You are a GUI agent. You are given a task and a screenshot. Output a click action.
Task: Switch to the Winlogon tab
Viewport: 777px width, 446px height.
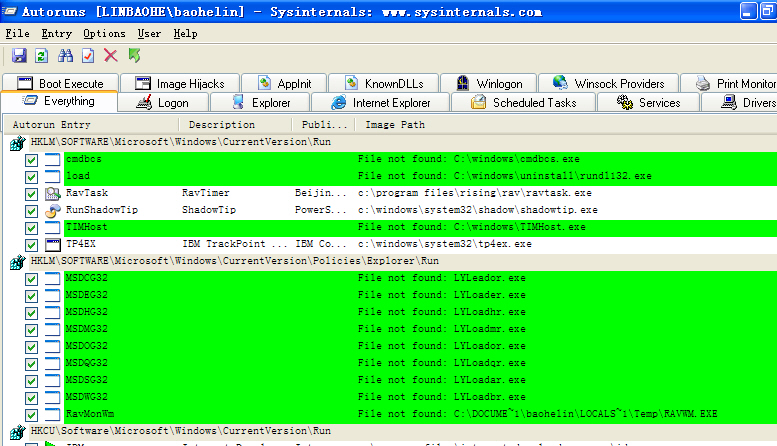point(489,83)
